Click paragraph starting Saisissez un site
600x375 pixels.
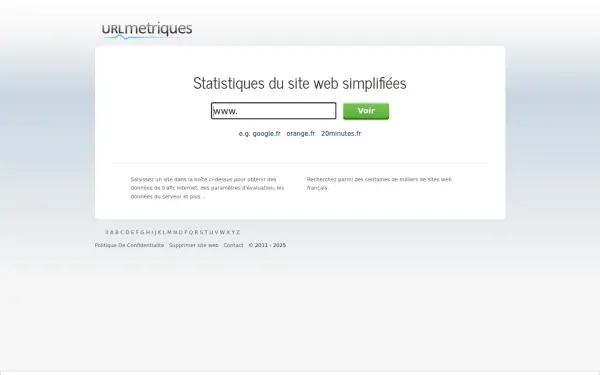coord(207,188)
